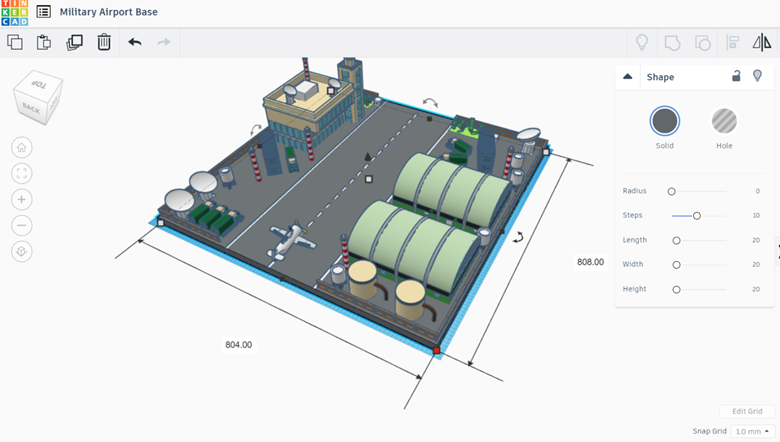
Task: Click the view cube TOP face
Action: coord(39,84)
